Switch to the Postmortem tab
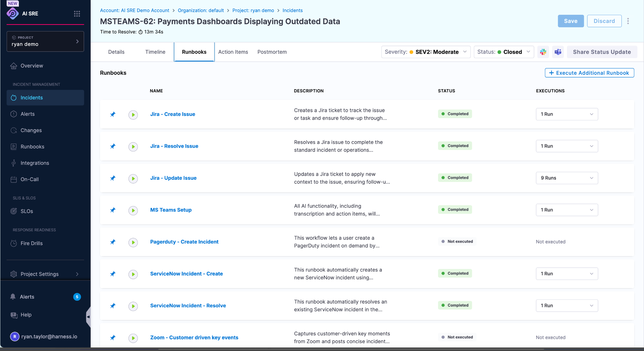 (272, 52)
